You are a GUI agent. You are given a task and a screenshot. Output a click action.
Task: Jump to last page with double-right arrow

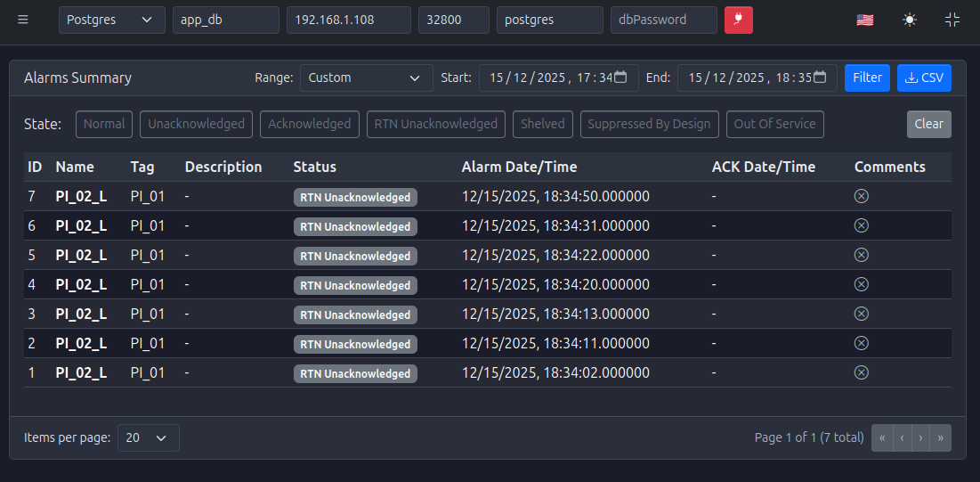coord(941,437)
